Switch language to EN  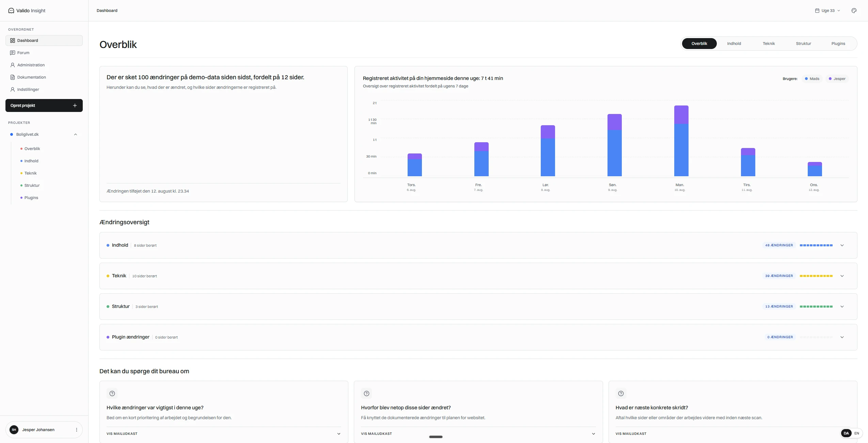(856, 433)
